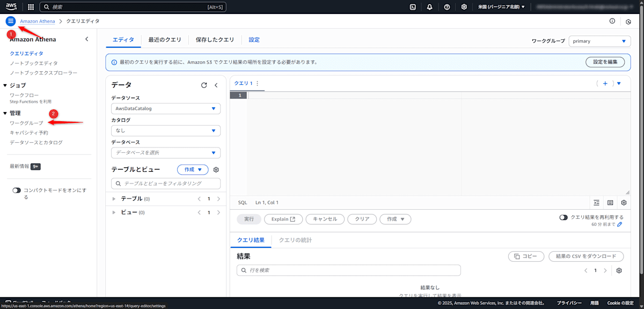Open query editor preferences gear
Viewport: 644px width, 309px height.
(624, 203)
